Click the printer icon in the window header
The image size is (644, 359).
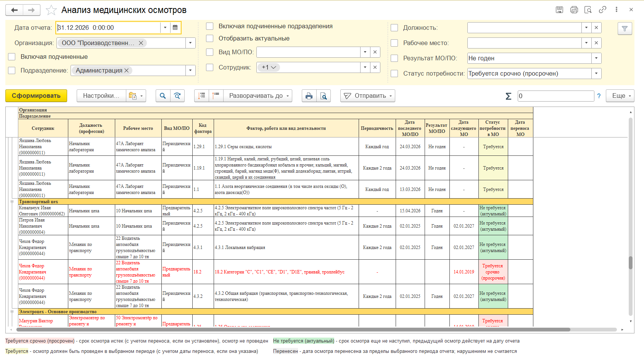[x=574, y=10]
